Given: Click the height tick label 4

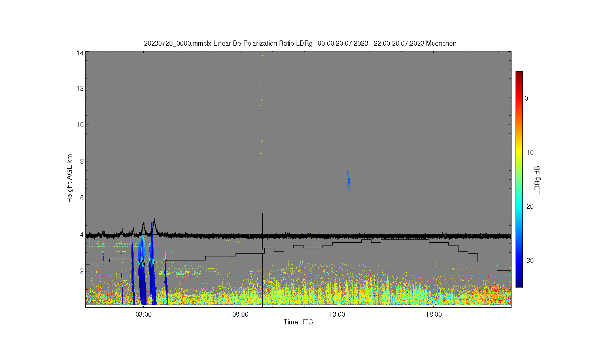Looking at the screenshot, I should click(82, 235).
